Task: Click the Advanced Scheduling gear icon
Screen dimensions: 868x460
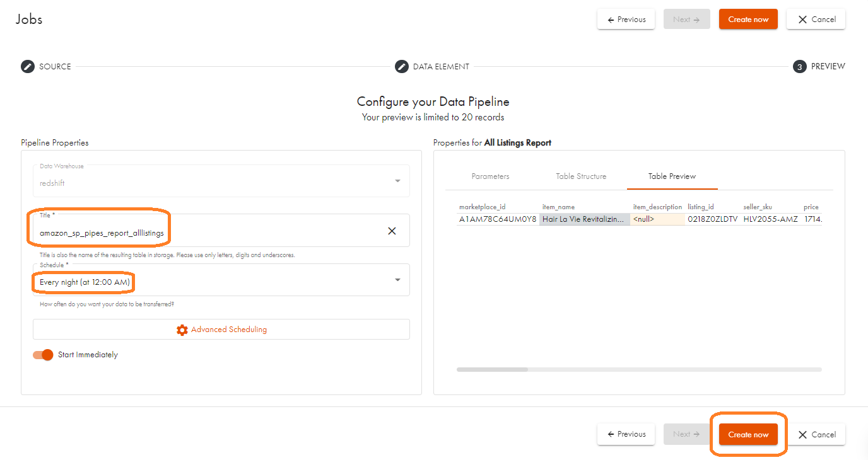Action: tap(182, 330)
